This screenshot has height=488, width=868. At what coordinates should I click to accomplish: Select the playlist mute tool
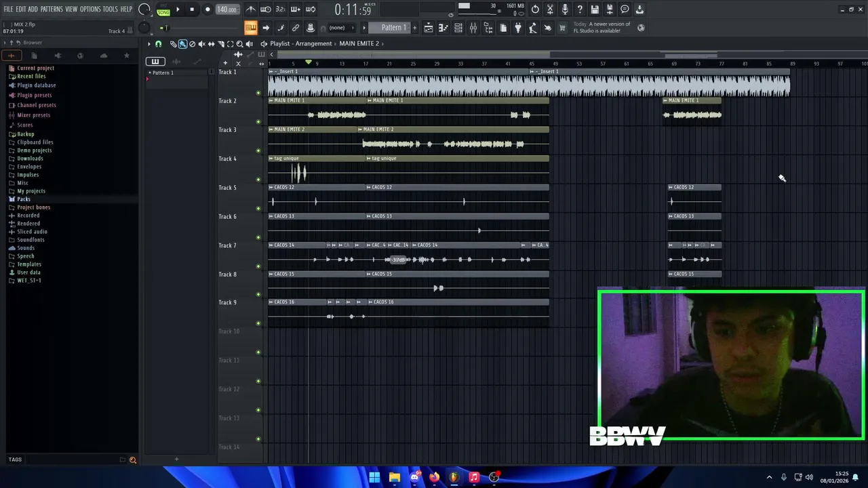[201, 43]
